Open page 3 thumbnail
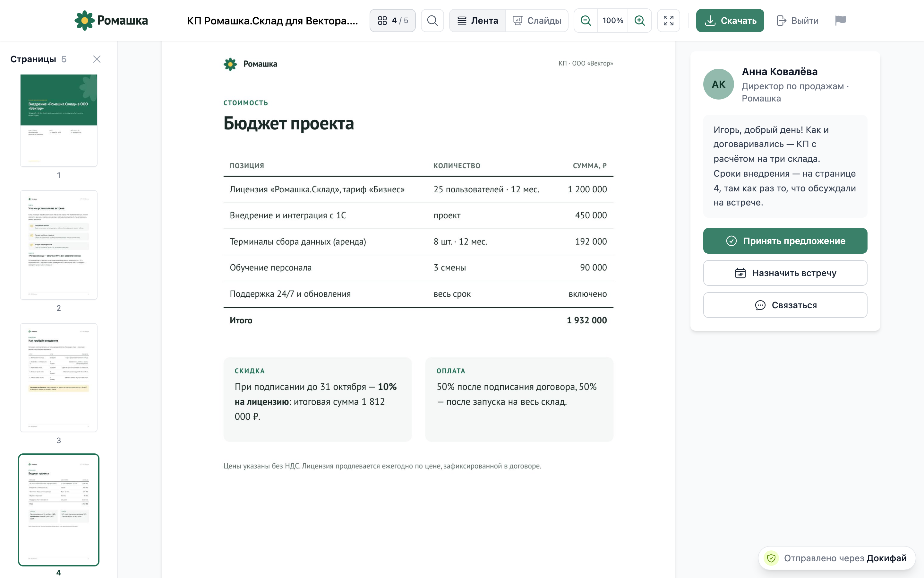This screenshot has height=578, width=924. click(59, 378)
